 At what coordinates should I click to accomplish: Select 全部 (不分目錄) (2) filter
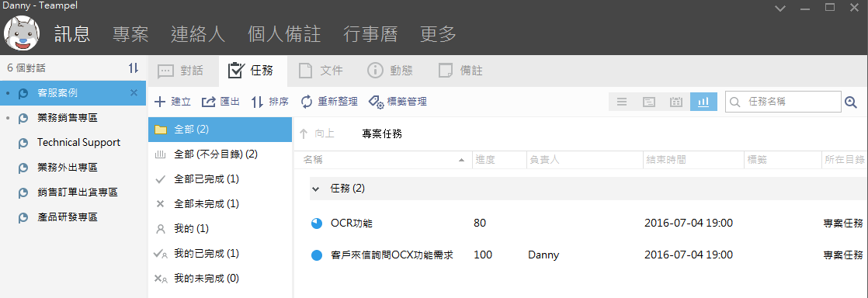click(220, 154)
